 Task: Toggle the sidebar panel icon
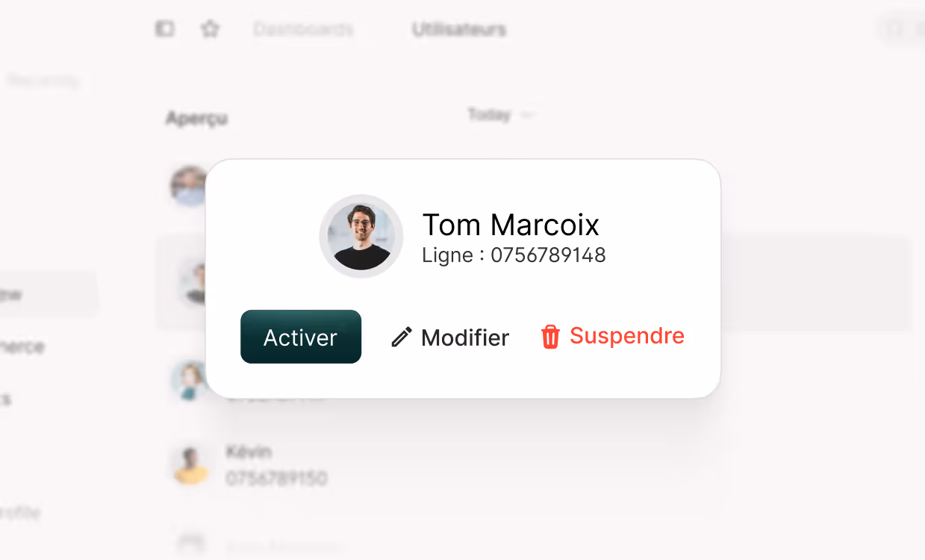(164, 29)
